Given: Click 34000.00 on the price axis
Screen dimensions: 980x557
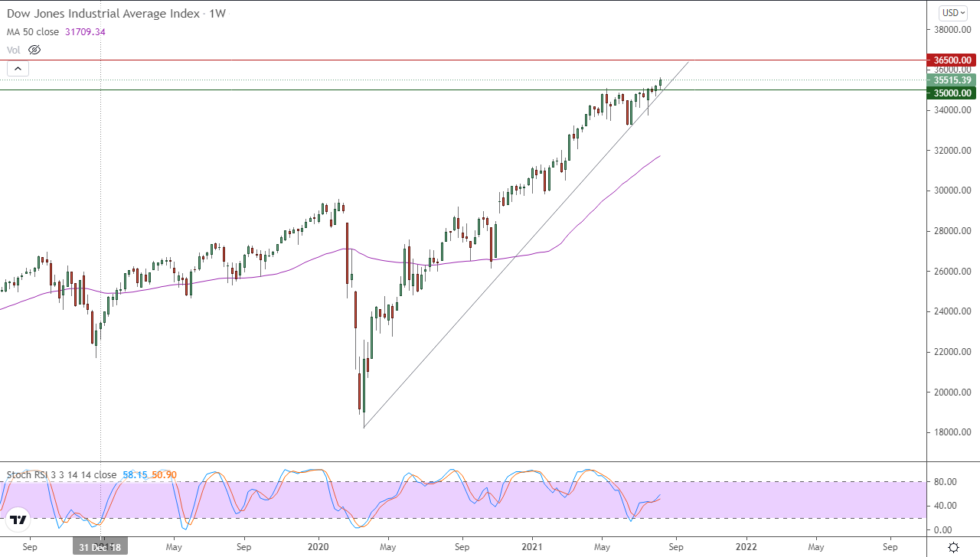Looking at the screenshot, I should [x=952, y=110].
